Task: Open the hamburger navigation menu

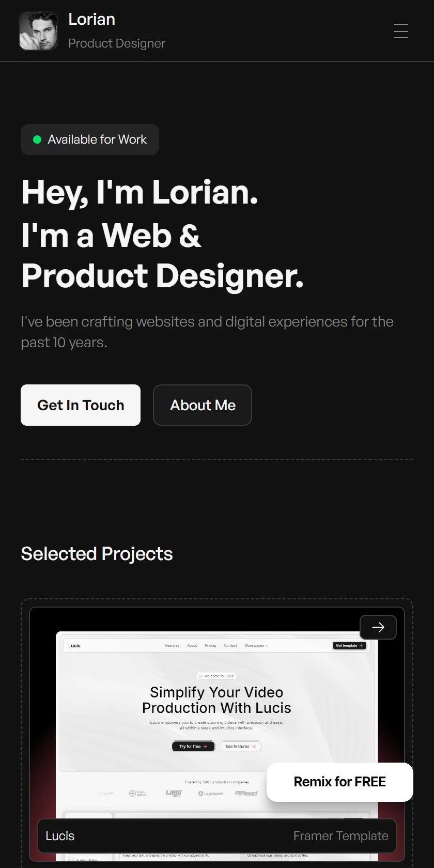Action: coord(401,31)
